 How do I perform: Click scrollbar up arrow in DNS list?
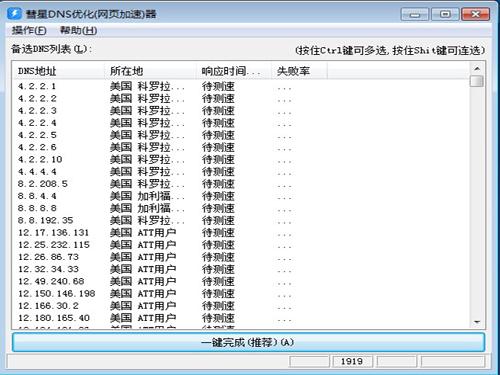477,69
